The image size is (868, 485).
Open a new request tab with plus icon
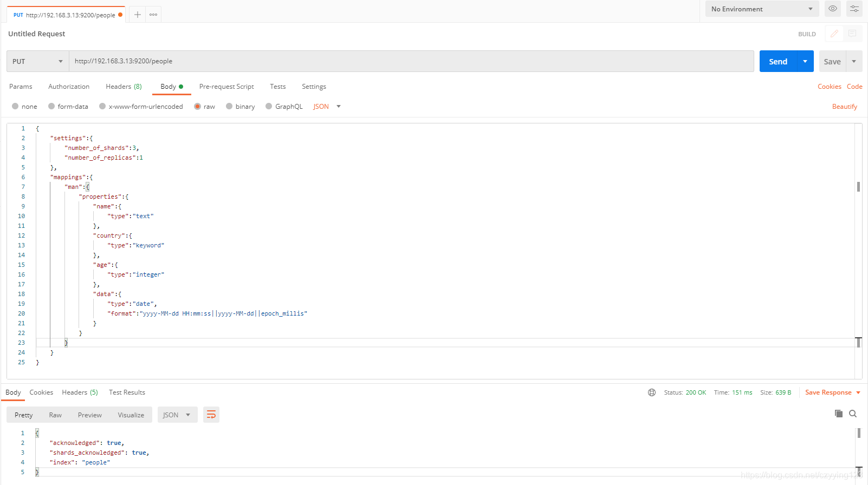point(138,15)
